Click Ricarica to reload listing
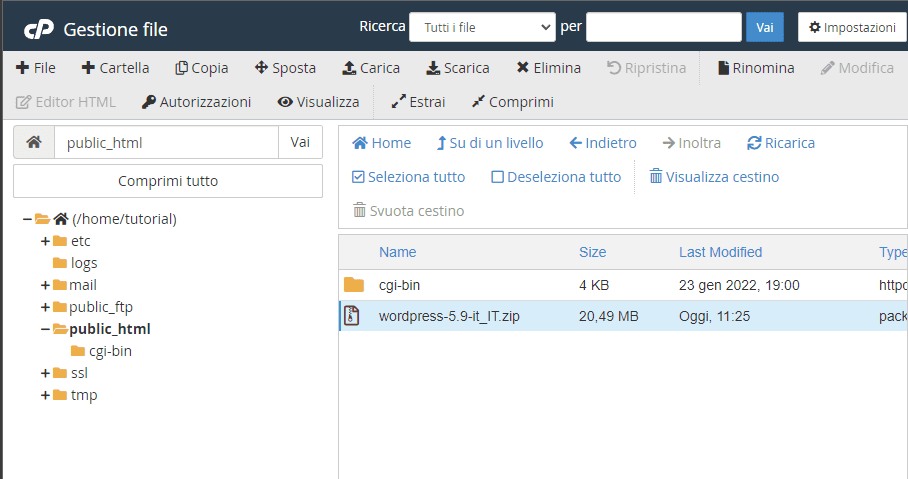 pos(781,143)
